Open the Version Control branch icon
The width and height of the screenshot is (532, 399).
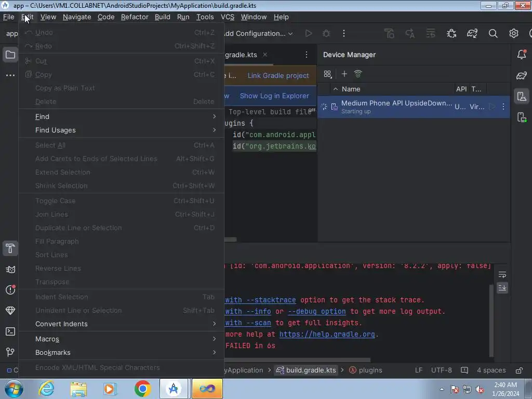[10, 352]
